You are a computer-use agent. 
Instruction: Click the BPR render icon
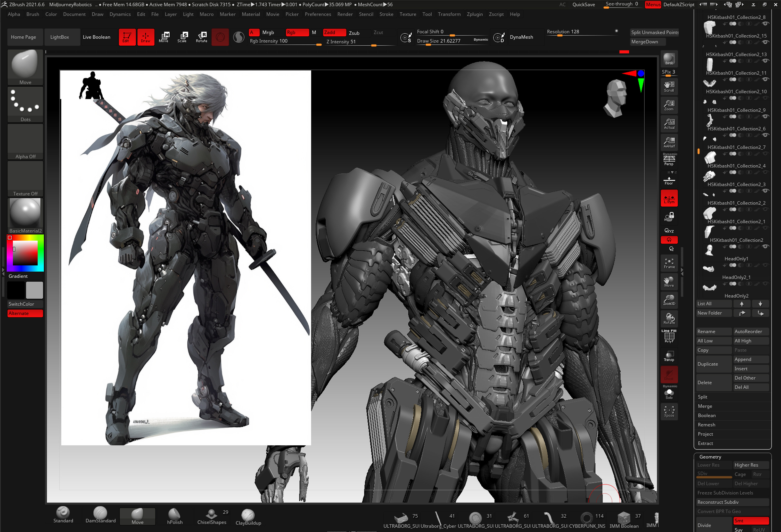click(669, 59)
